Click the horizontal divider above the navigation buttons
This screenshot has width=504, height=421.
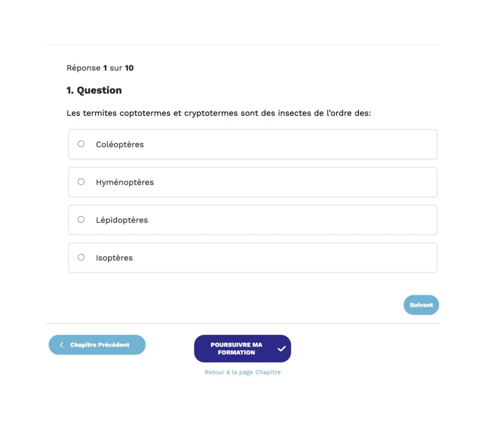[x=242, y=323]
